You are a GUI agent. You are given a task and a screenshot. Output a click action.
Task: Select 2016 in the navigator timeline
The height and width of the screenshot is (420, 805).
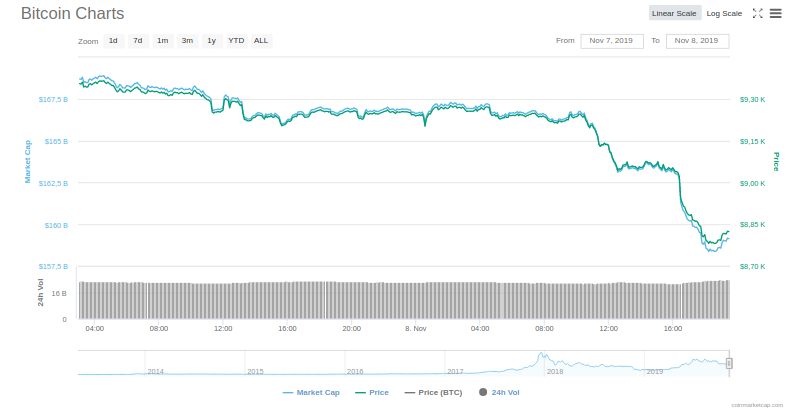[x=355, y=371]
